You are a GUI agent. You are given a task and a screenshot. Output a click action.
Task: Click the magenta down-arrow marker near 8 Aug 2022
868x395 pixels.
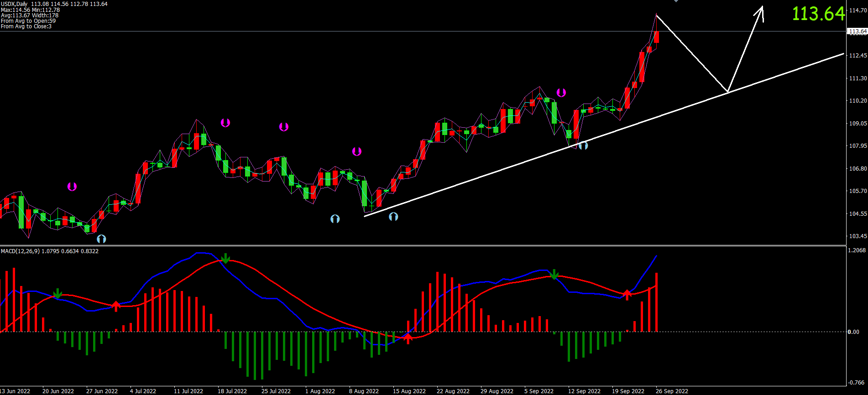pos(357,151)
